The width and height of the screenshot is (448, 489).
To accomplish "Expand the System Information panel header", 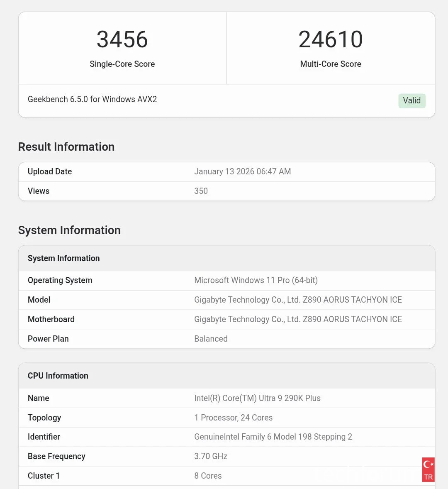I will tap(63, 258).
